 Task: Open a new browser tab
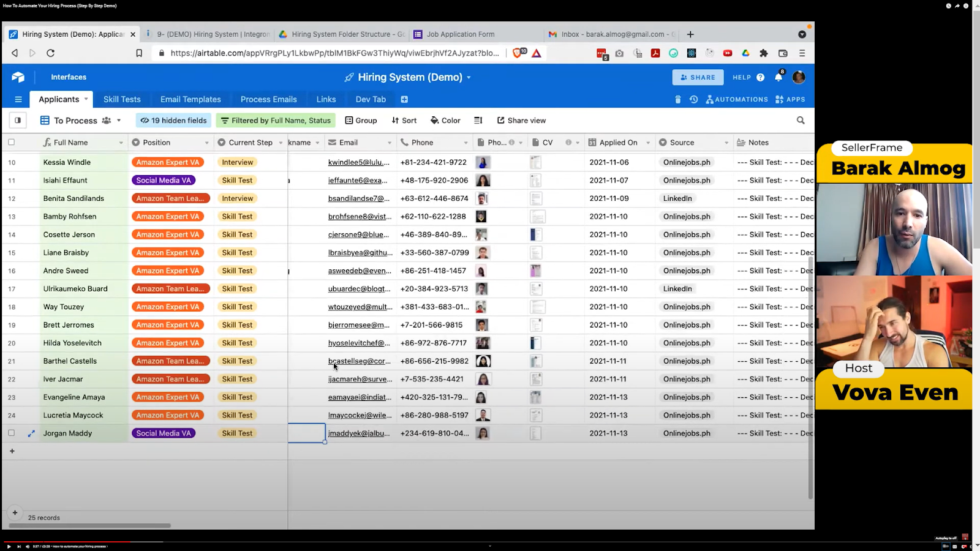[690, 34]
